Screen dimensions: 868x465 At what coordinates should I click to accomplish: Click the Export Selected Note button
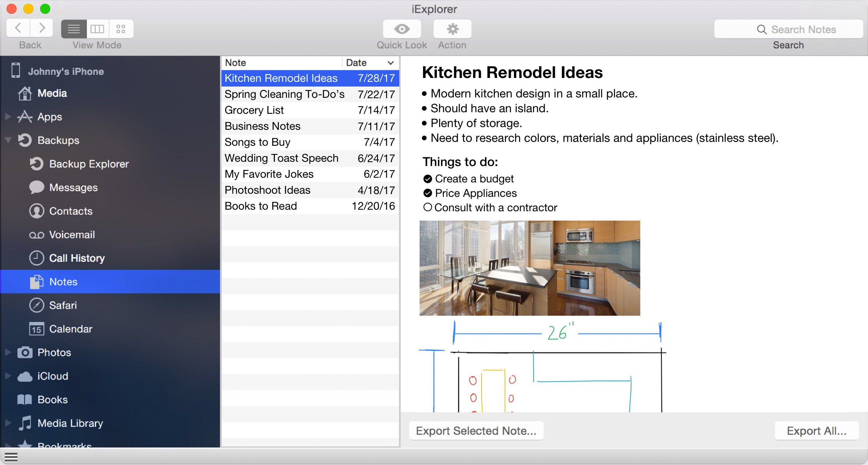click(x=476, y=430)
